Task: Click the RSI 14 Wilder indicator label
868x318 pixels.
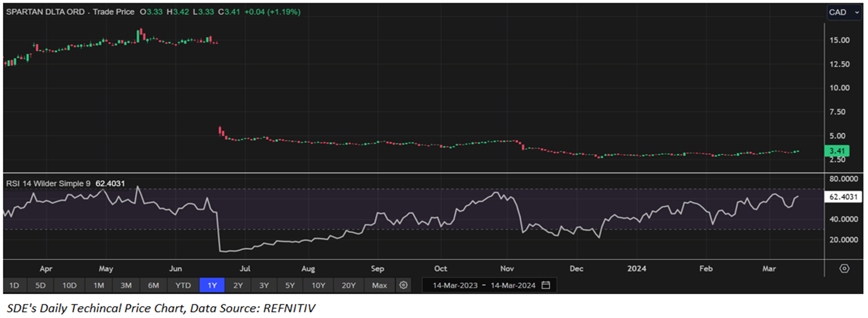Action: 48,184
